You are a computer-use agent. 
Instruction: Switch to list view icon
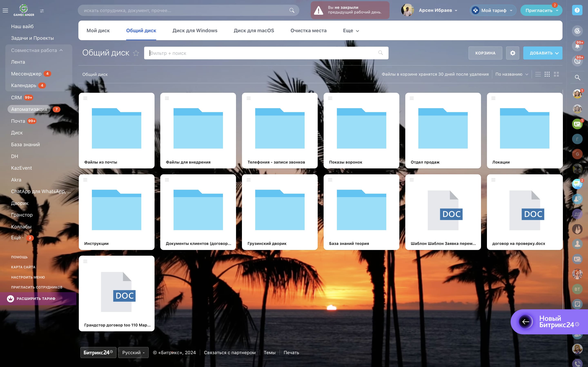[x=538, y=74]
